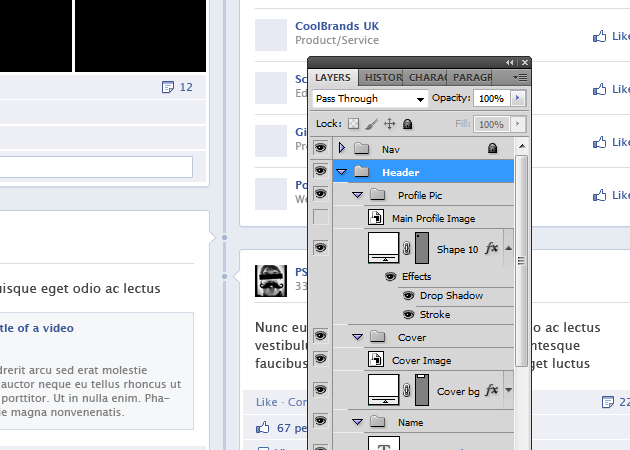Click the lock all padlock icon
630x450 pixels.
pos(407,125)
